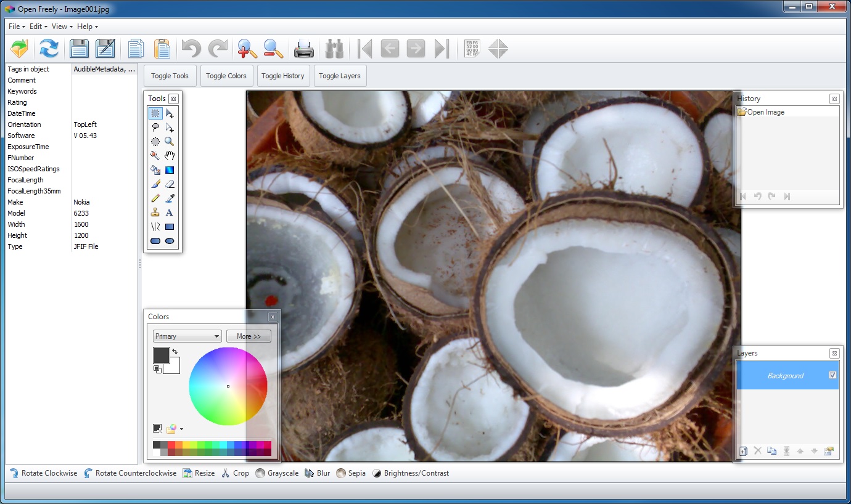
Task: Click the Paste clipboard toolbar icon
Action: [x=162, y=48]
